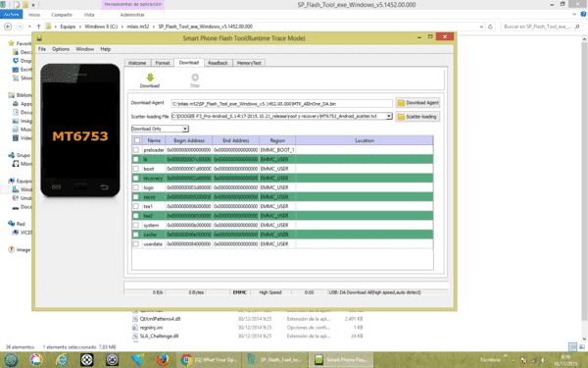Viewport: 588px width, 368px height.
Task: Expand the Explorer recent locations dropdown
Action: [x=29, y=26]
